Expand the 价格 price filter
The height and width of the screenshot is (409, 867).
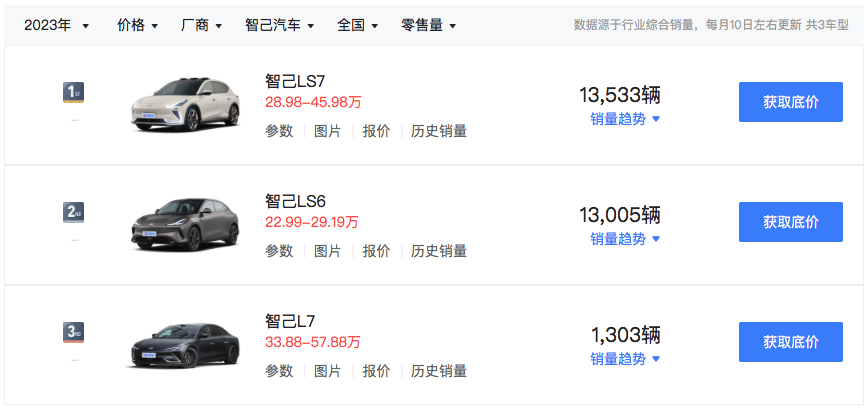point(137,25)
